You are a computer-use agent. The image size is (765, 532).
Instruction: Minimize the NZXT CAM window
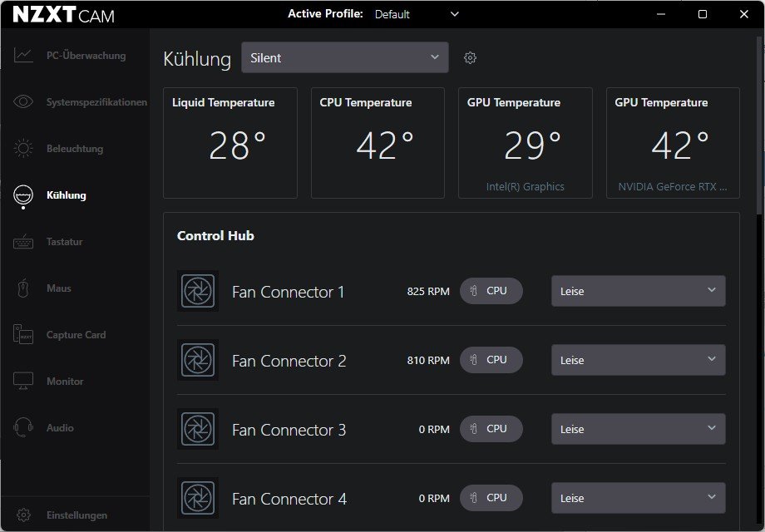[x=661, y=14]
